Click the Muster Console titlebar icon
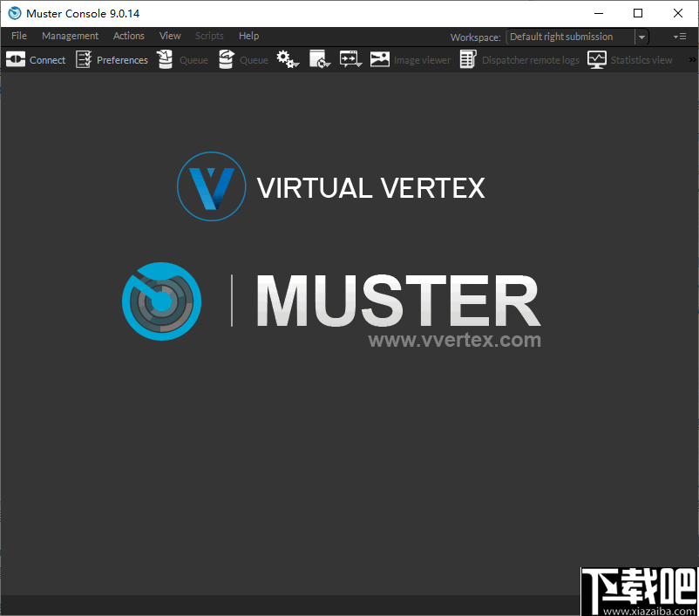This screenshot has height=616, width=699. (x=14, y=13)
